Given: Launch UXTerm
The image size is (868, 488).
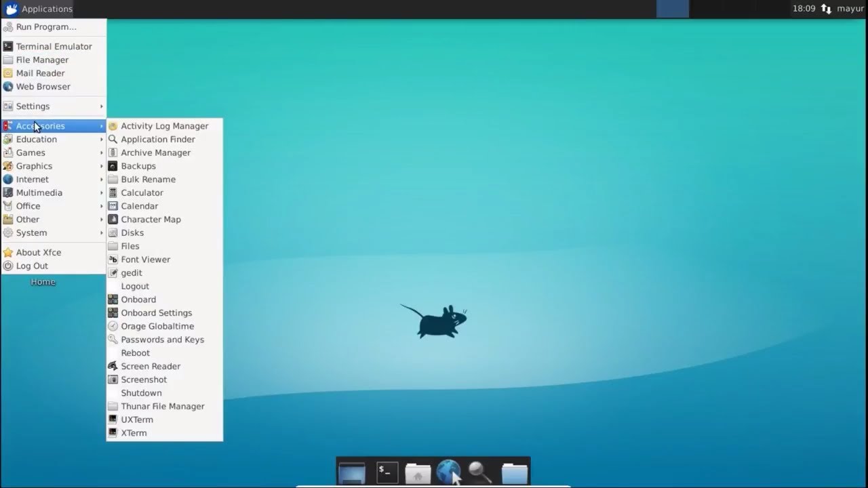Looking at the screenshot, I should (165, 420).
